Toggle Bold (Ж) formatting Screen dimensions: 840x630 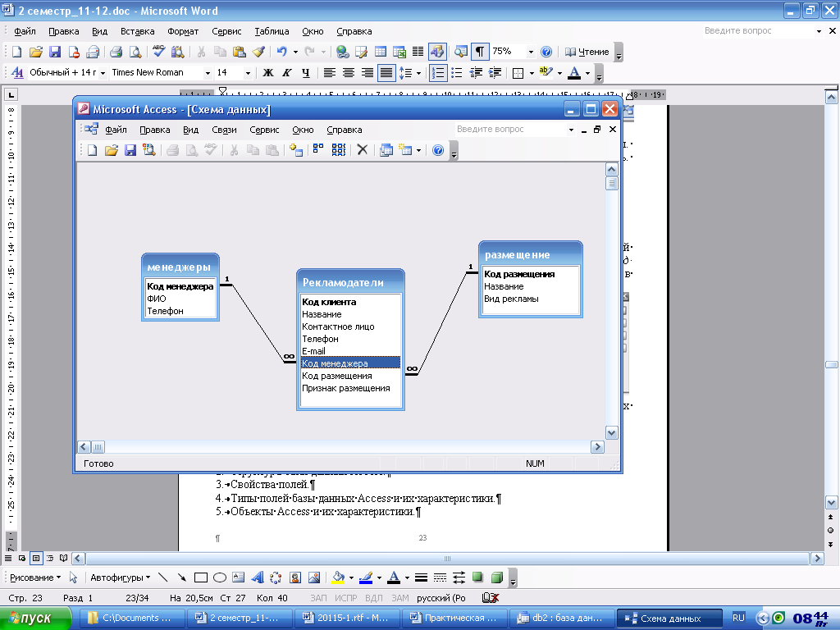268,72
